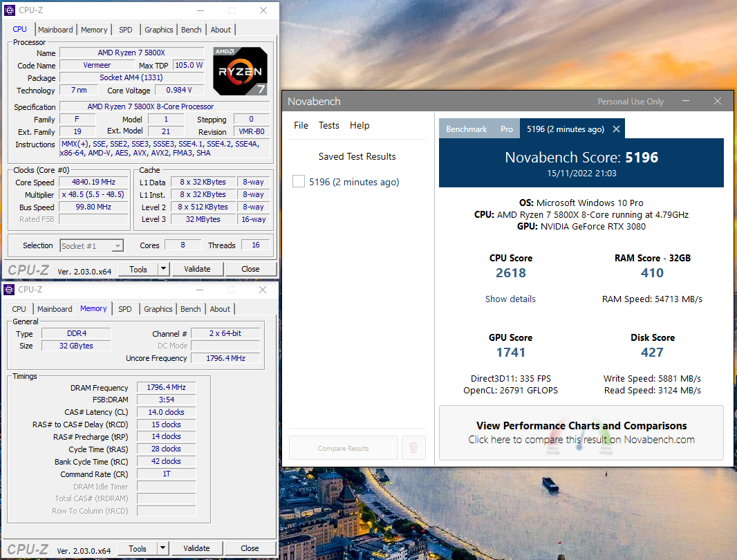Click Close button in bottom CPU-Z window
This screenshot has height=560, width=737.
[250, 548]
